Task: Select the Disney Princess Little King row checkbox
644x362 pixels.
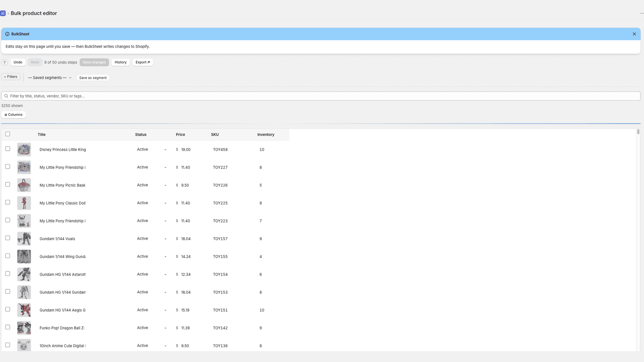Action: coord(8,149)
